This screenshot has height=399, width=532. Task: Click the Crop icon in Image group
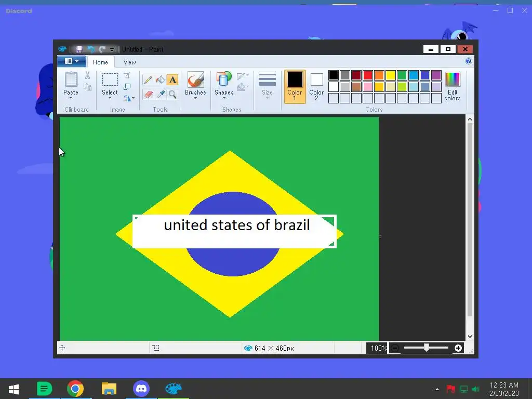(x=127, y=75)
